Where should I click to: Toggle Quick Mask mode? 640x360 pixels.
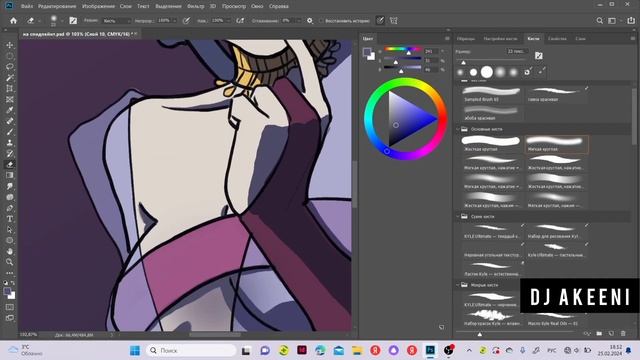[10, 307]
